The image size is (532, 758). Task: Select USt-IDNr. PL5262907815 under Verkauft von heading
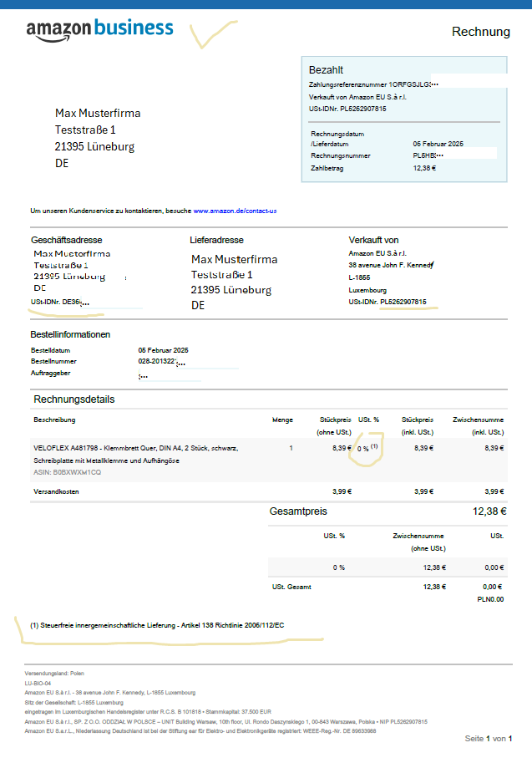tap(388, 302)
